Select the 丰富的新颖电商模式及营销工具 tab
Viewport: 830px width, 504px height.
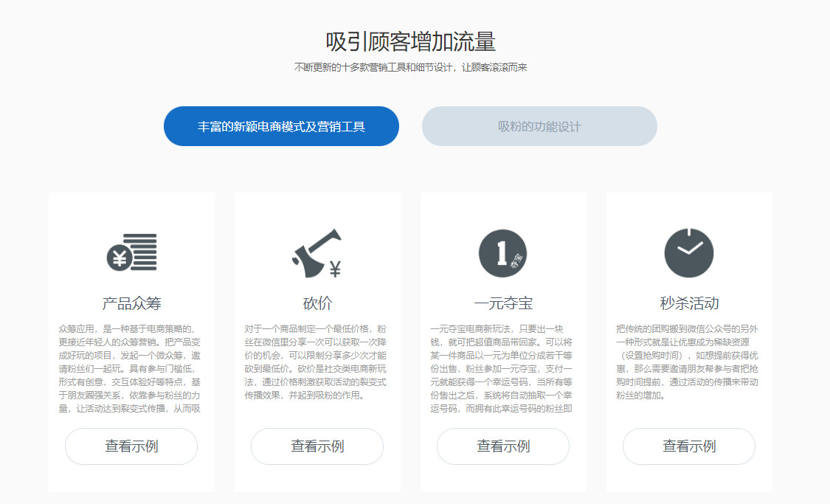pos(281,126)
